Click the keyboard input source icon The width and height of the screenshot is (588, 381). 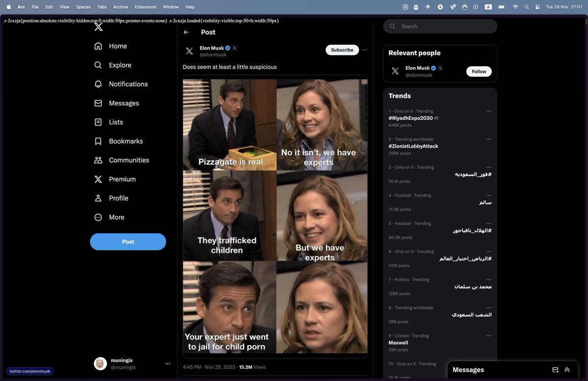489,7
